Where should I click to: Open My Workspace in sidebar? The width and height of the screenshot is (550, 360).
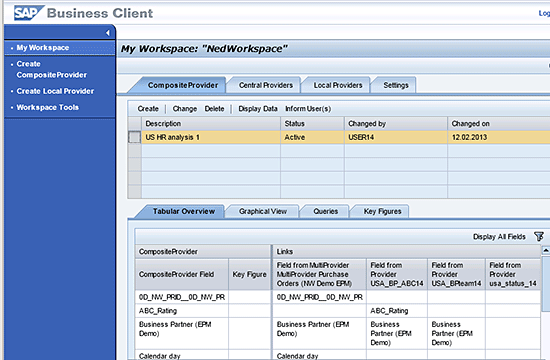click(42, 48)
